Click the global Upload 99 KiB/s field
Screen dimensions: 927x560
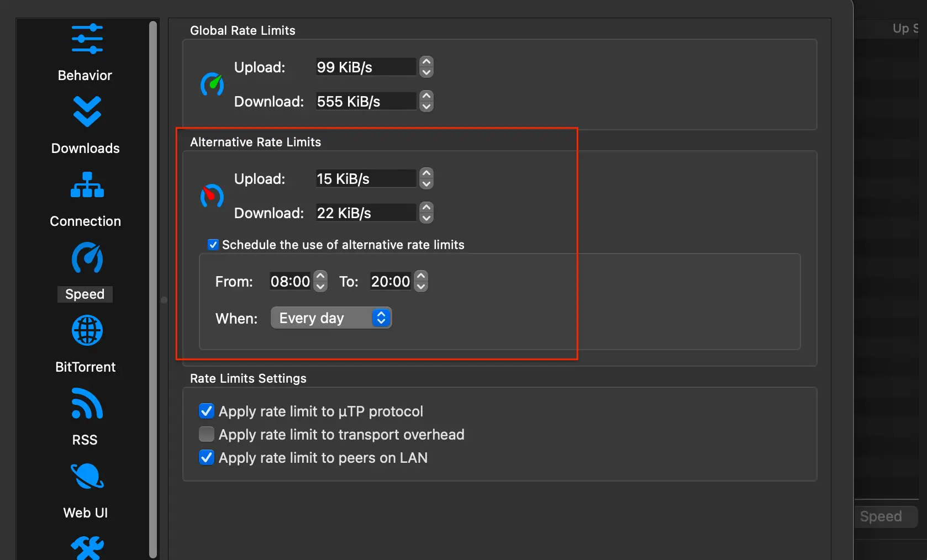(x=366, y=67)
